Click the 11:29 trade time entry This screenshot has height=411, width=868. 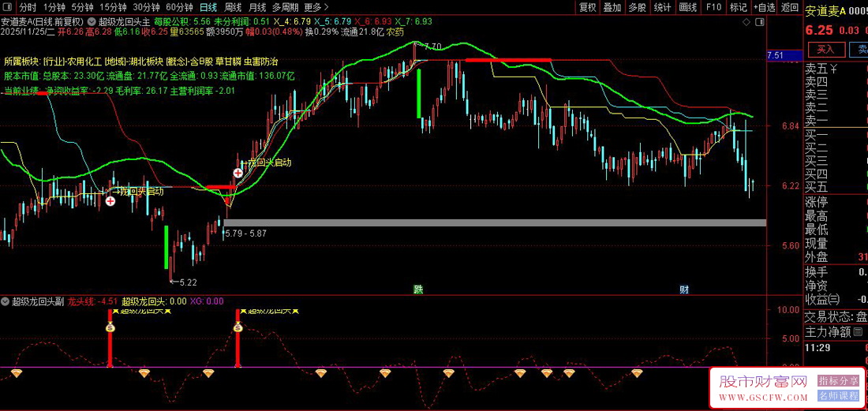pyautogui.click(x=817, y=347)
